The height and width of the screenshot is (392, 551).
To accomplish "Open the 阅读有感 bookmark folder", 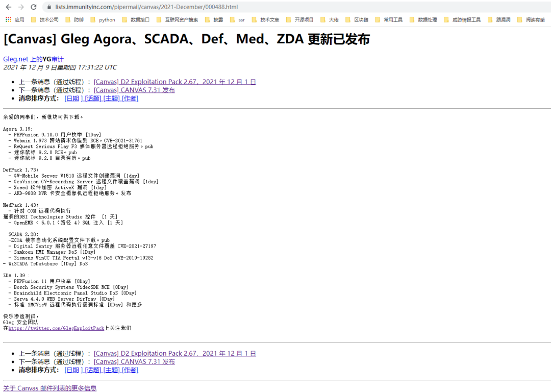I will pyautogui.click(x=531, y=20).
